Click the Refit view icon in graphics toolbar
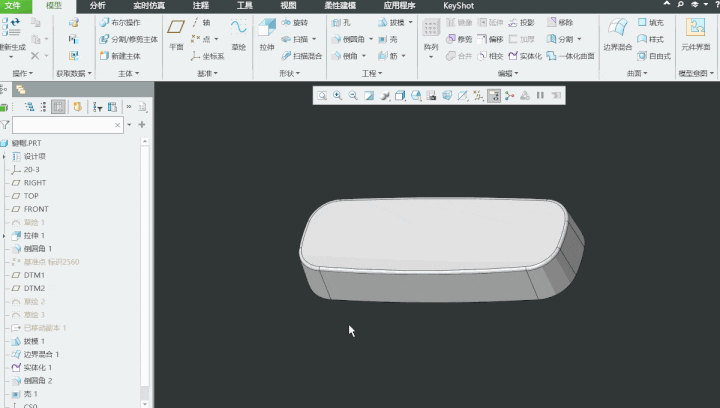Image resolution: width=720 pixels, height=408 pixels. click(x=322, y=95)
